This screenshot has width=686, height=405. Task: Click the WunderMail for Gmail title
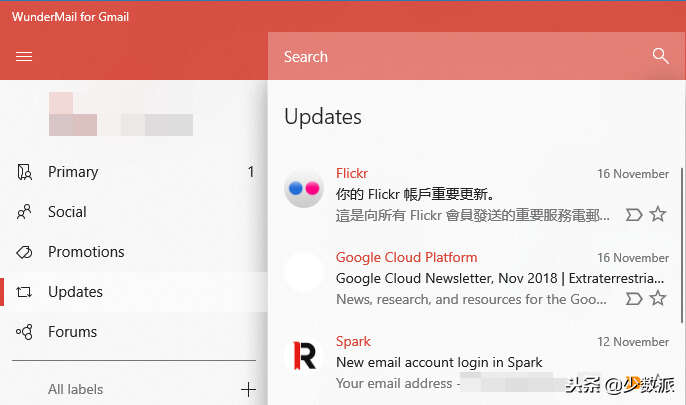pos(70,17)
